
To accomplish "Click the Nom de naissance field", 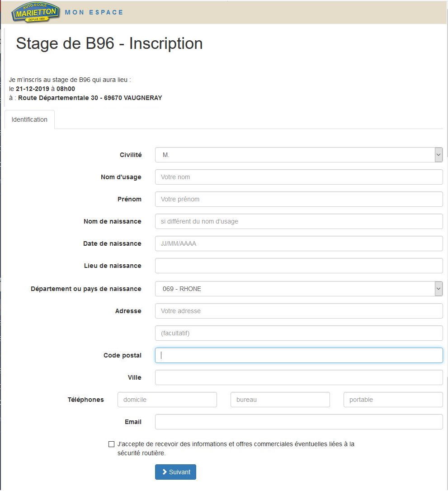I will 298,221.
